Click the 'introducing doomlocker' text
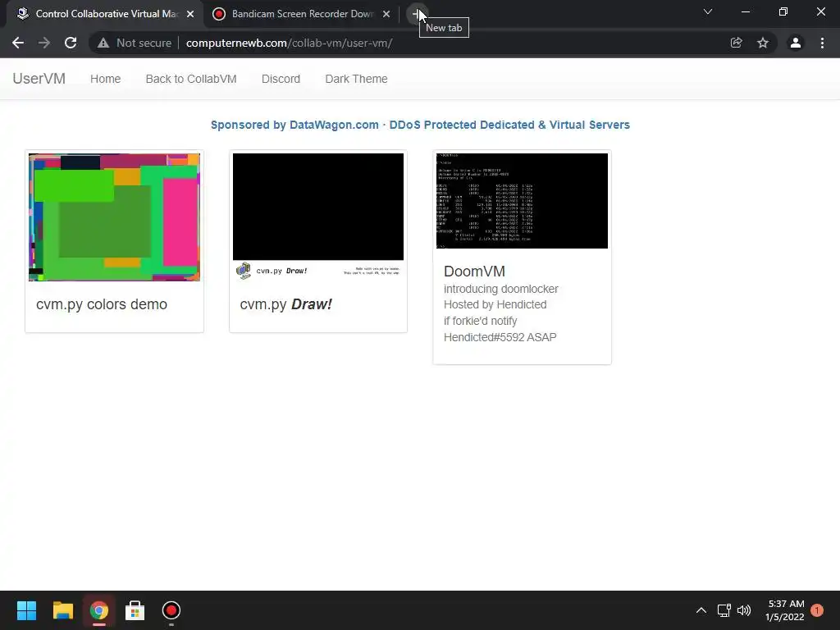The image size is (840, 630). click(x=501, y=289)
